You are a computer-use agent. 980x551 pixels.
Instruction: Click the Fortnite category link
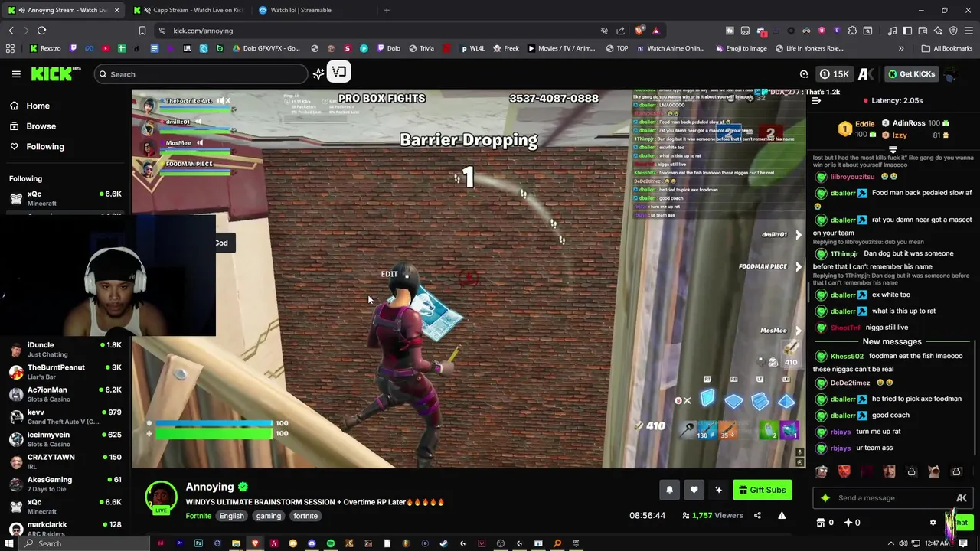click(198, 516)
